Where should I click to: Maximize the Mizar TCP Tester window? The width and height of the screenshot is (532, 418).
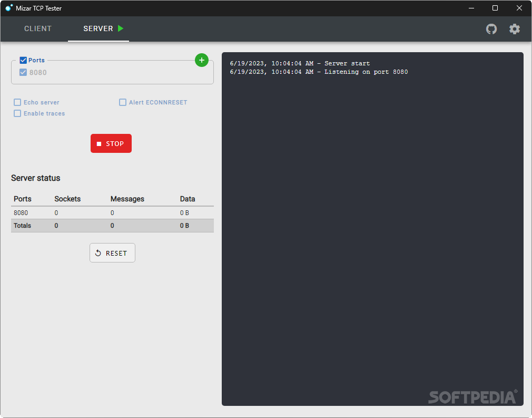(x=495, y=8)
